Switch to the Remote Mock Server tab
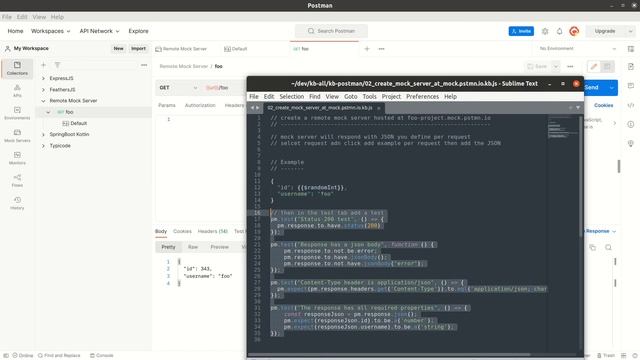 (181, 49)
